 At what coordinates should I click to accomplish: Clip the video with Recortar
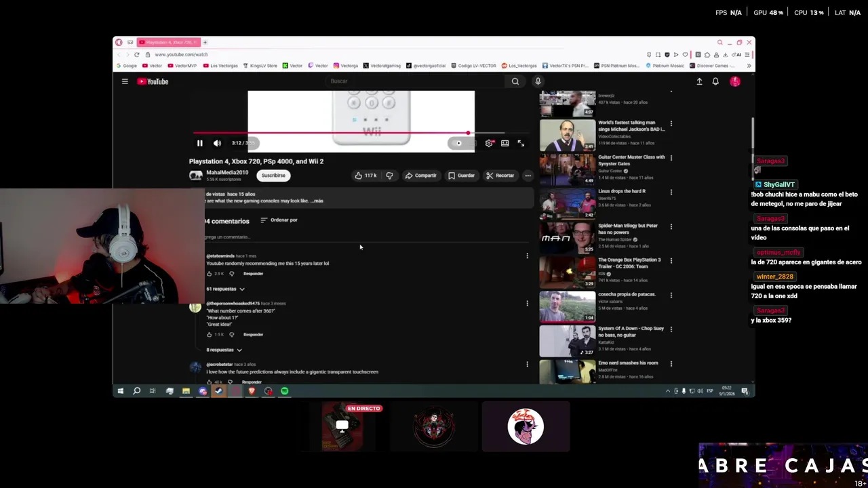click(500, 176)
